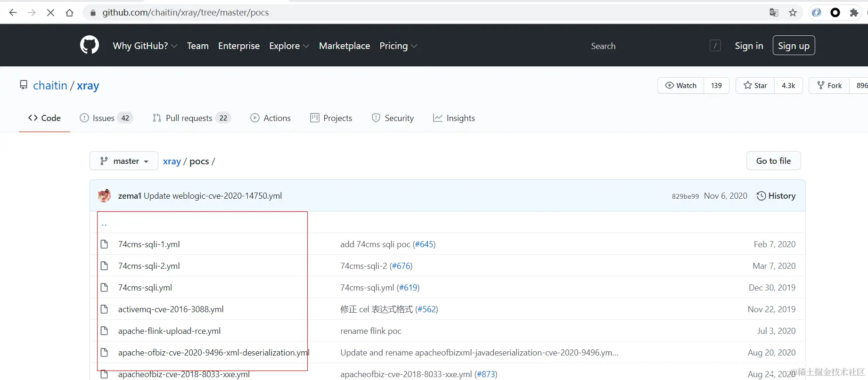Click the watchers count 139
This screenshot has width=868, height=380.
716,85
